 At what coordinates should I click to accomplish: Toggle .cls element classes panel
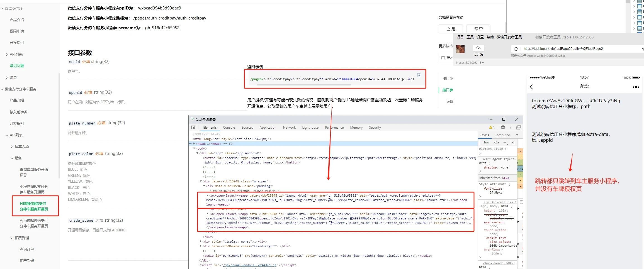pos(496,142)
